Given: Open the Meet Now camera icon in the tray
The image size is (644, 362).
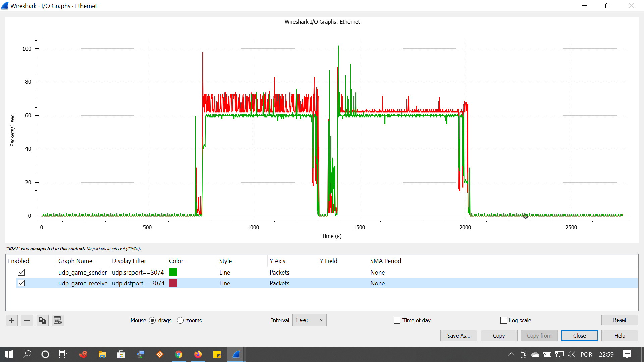Looking at the screenshot, I should coord(523,354).
